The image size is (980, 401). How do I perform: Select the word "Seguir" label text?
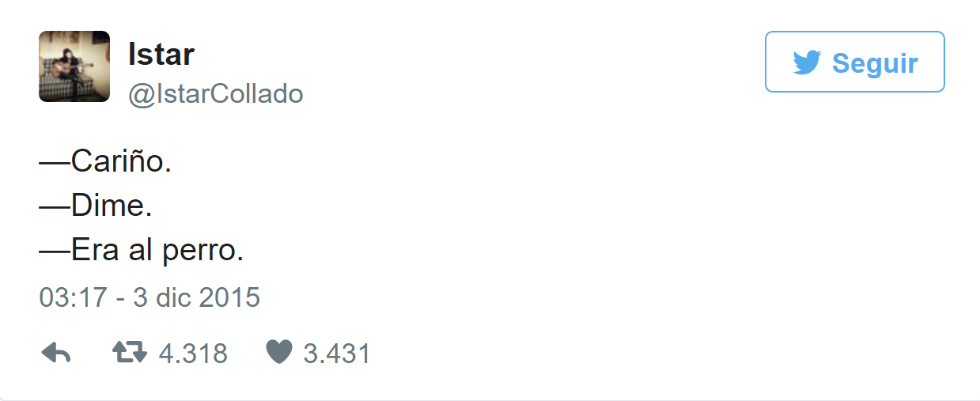tap(875, 63)
